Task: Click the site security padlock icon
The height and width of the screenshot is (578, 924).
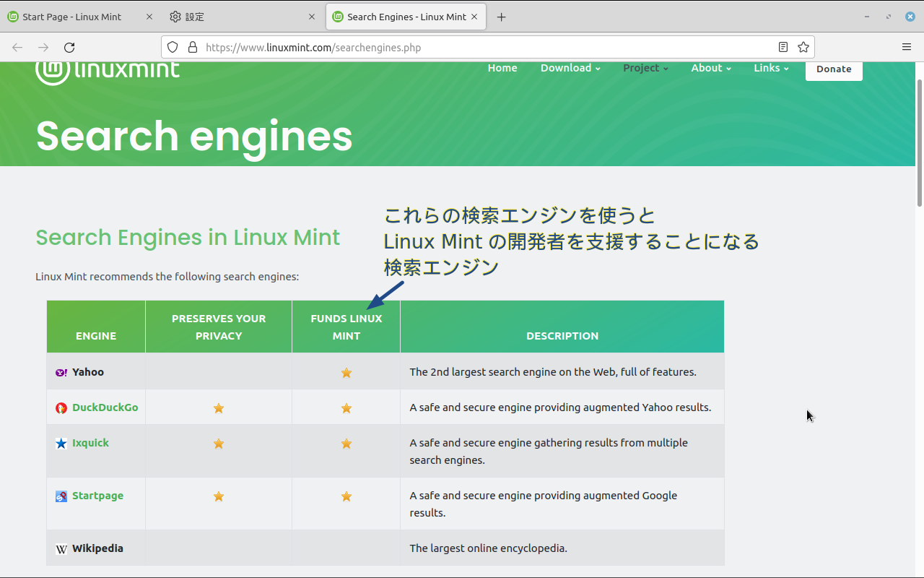Action: pos(193,47)
